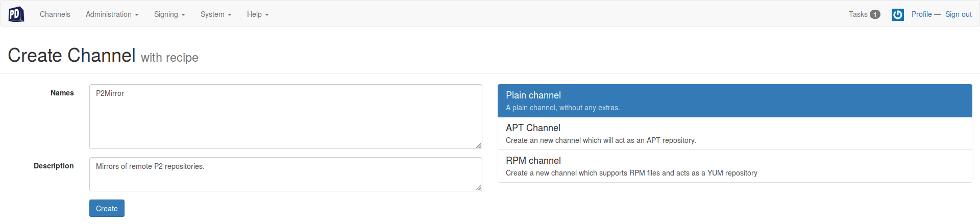This screenshot has height=224, width=980.
Task: Click the Sign out link
Action: (x=958, y=14)
